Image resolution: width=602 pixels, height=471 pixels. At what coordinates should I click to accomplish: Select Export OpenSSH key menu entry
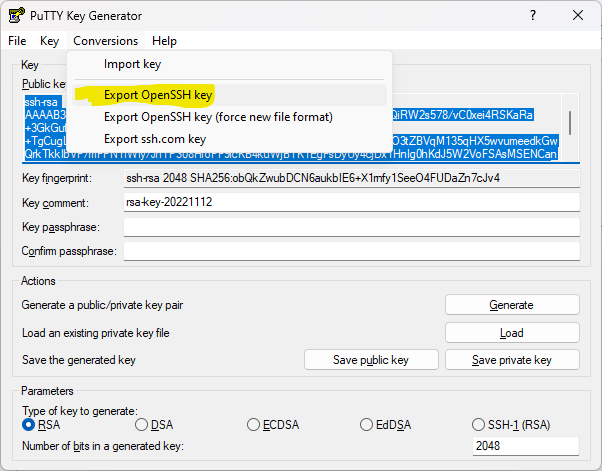(230, 95)
